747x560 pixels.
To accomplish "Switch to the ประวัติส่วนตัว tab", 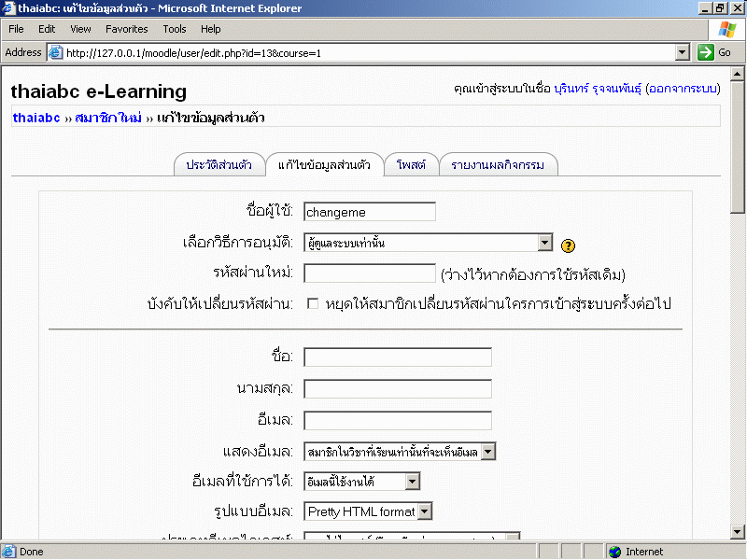I will click(219, 165).
